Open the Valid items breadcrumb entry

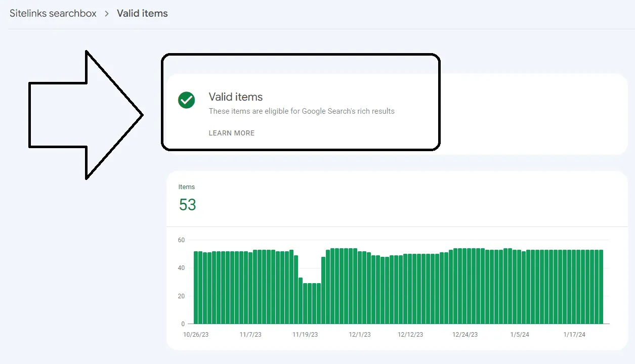[x=142, y=13]
